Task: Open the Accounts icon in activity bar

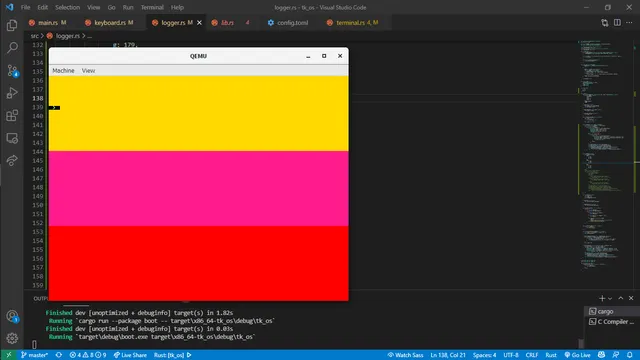Action: pyautogui.click(x=12, y=316)
